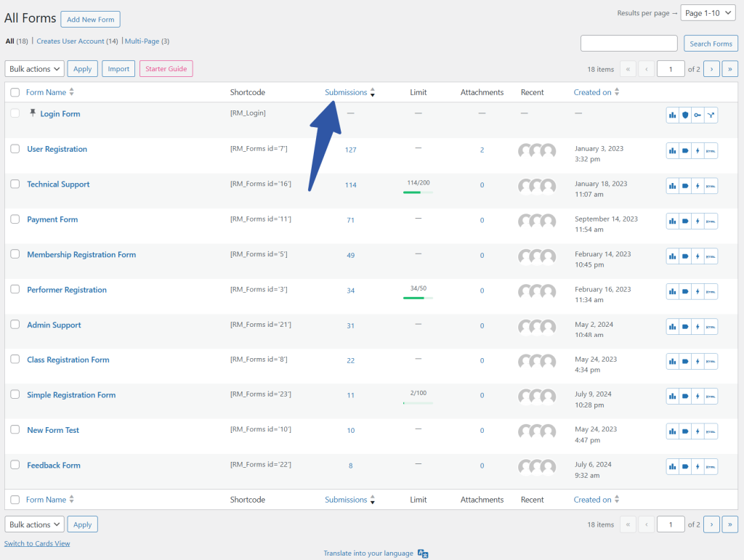This screenshot has width=744, height=560.
Task: Focus the Search Forms text field
Action: (628, 44)
